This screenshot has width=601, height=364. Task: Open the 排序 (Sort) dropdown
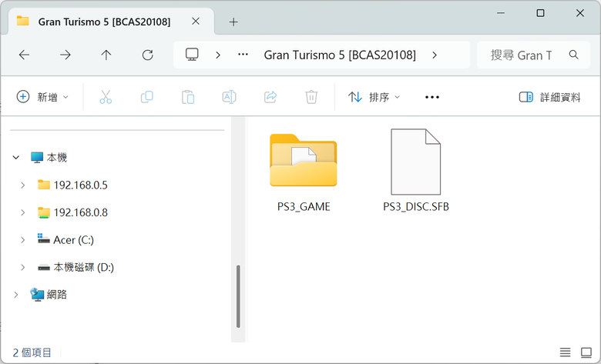pos(374,97)
